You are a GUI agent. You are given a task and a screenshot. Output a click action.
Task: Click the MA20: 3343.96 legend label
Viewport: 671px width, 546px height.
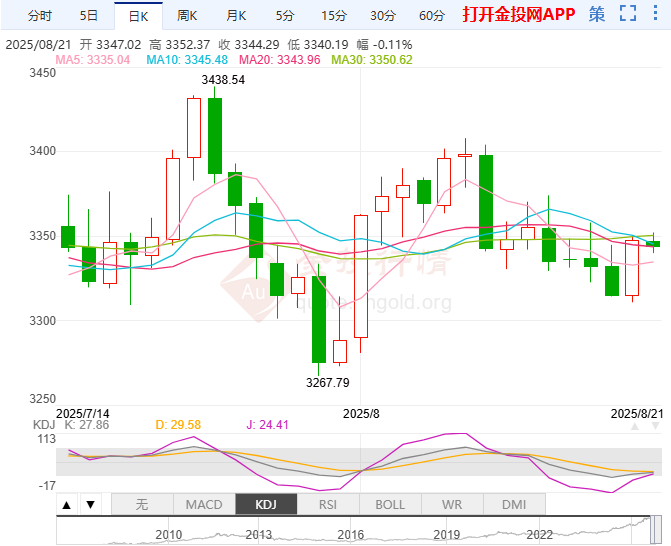[x=279, y=59]
